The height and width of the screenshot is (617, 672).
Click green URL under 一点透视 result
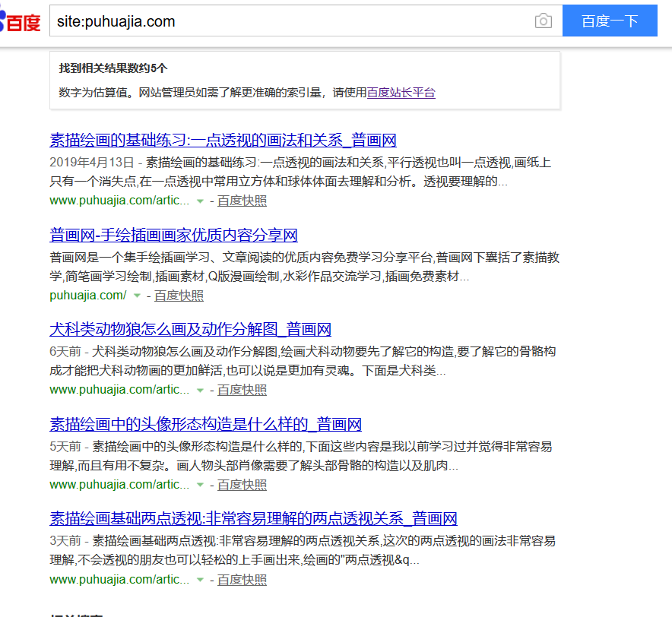point(119,201)
